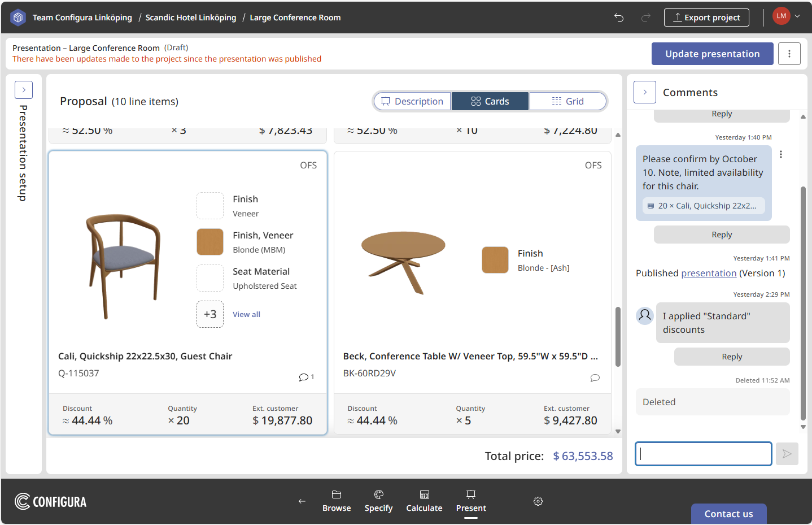The width and height of the screenshot is (812, 525).
Task: Open the LM user avatar menu
Action: click(782, 16)
